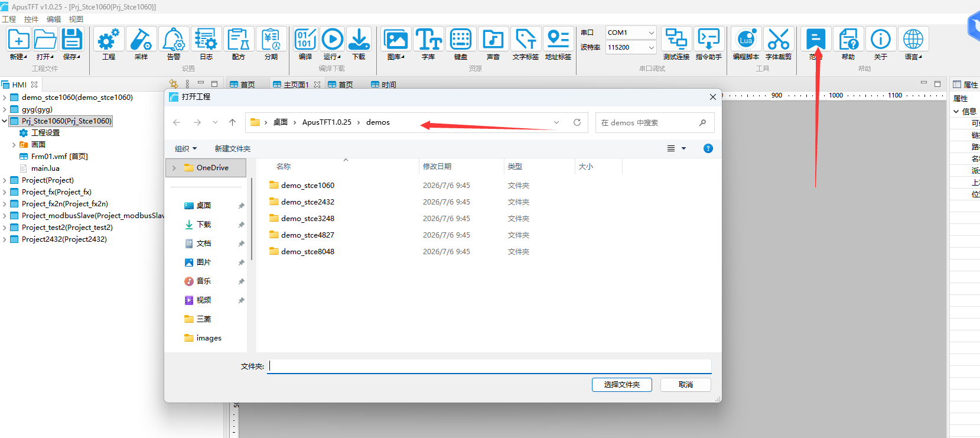Click the 在 demos 中搜索 search box
Viewport: 980px width, 438px height.
pos(655,122)
